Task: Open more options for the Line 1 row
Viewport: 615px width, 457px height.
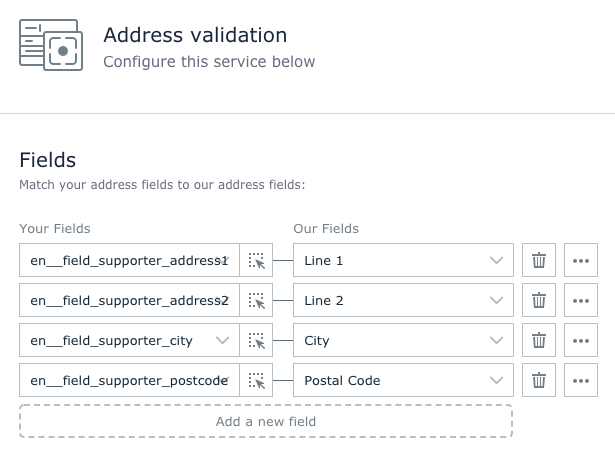Action: coord(581,261)
